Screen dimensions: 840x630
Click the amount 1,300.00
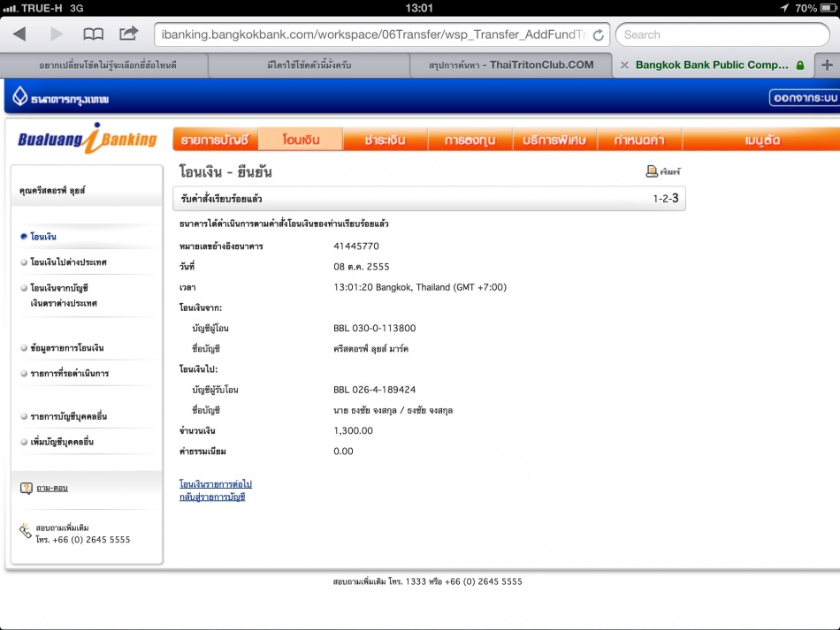[353, 431]
